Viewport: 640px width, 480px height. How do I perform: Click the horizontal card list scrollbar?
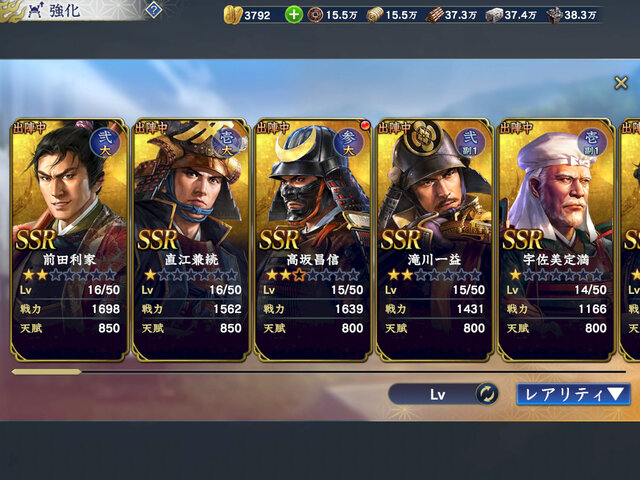point(319,372)
